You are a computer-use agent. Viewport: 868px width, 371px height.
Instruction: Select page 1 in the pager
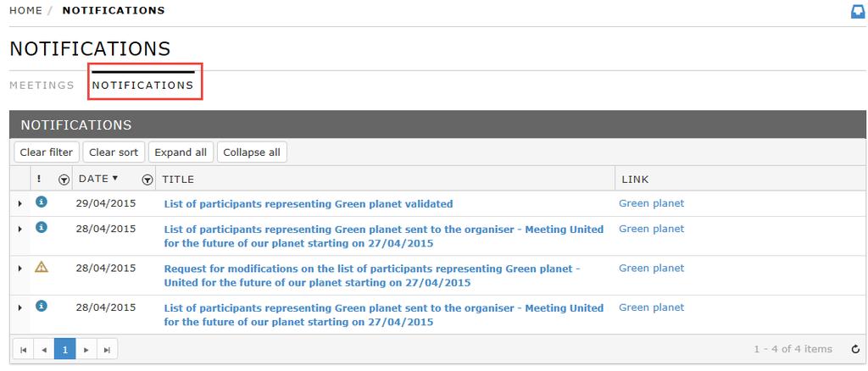tap(65, 350)
